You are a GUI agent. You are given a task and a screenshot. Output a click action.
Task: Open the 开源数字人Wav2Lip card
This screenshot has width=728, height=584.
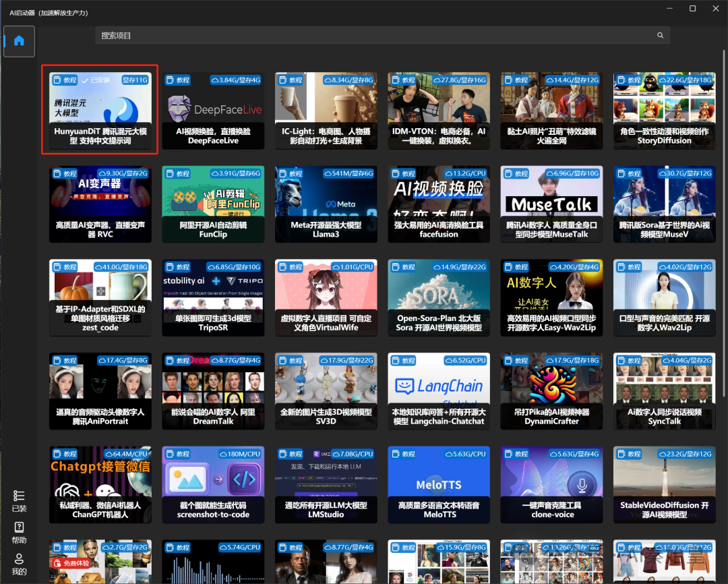click(x=665, y=298)
